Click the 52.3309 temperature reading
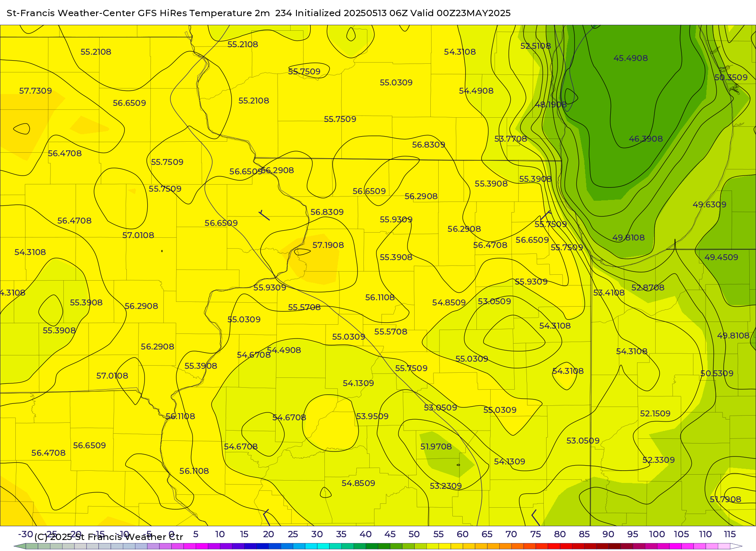 [658, 460]
